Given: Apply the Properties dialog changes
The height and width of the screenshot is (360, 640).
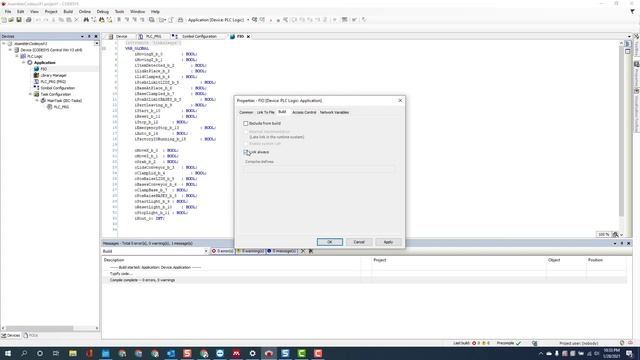Looking at the screenshot, I should (x=388, y=242).
